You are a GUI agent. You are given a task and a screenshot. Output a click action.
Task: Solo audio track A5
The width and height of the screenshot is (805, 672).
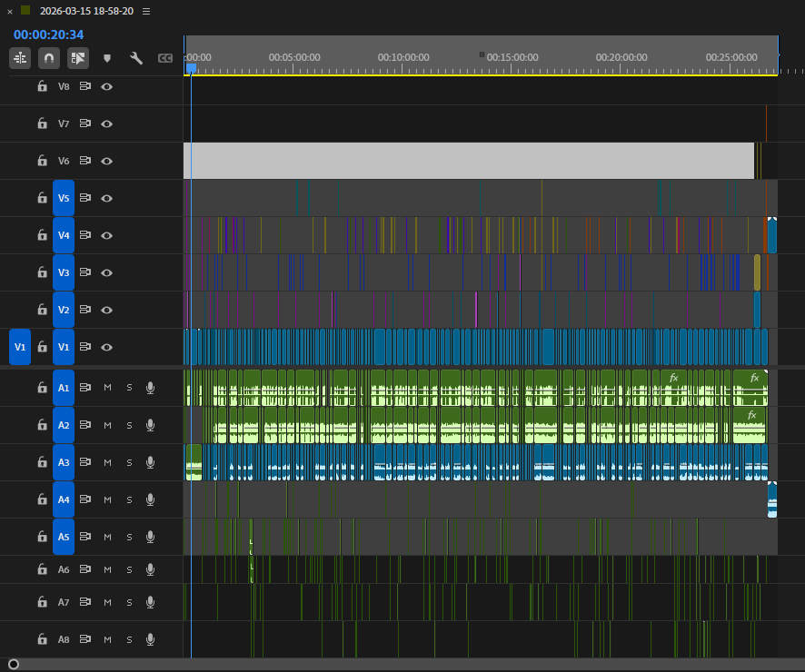tap(129, 537)
